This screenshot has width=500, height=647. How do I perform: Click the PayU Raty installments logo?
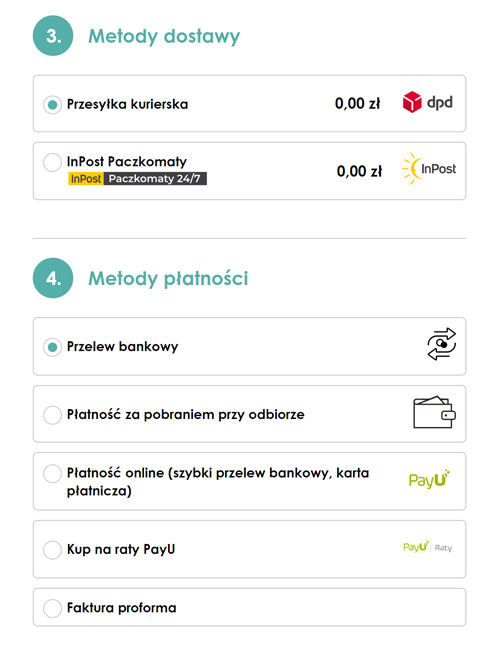click(x=427, y=547)
